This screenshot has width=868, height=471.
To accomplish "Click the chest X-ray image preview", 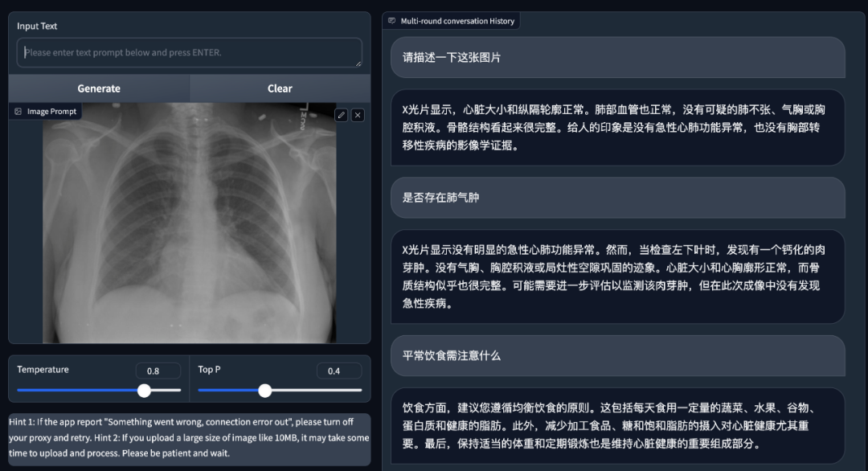I will coord(190,223).
